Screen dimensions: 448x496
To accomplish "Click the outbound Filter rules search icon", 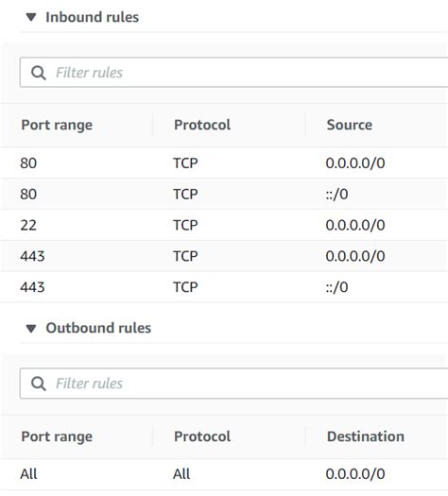I will point(39,384).
